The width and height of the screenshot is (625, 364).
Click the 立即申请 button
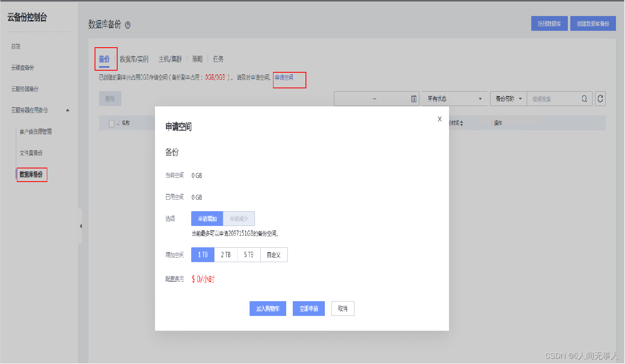point(309,309)
